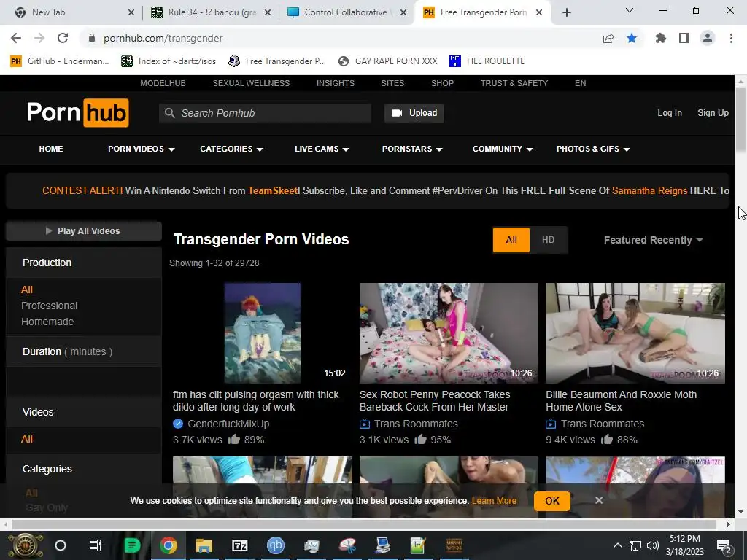Click the Log In link

tap(670, 113)
